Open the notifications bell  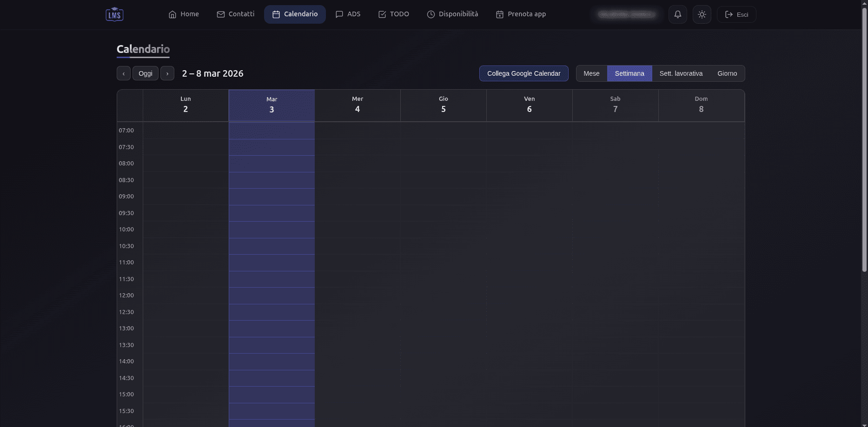(677, 14)
